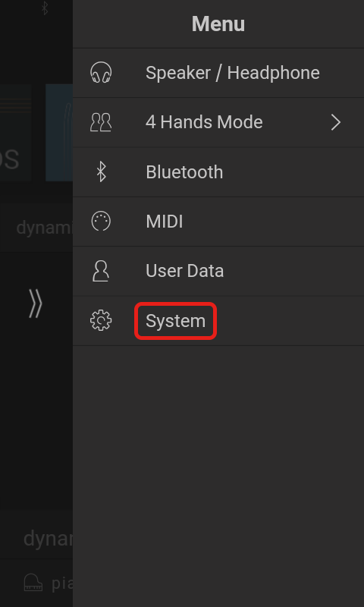Click the Menu title header
Screen dimensions: 364x607
click(218, 24)
